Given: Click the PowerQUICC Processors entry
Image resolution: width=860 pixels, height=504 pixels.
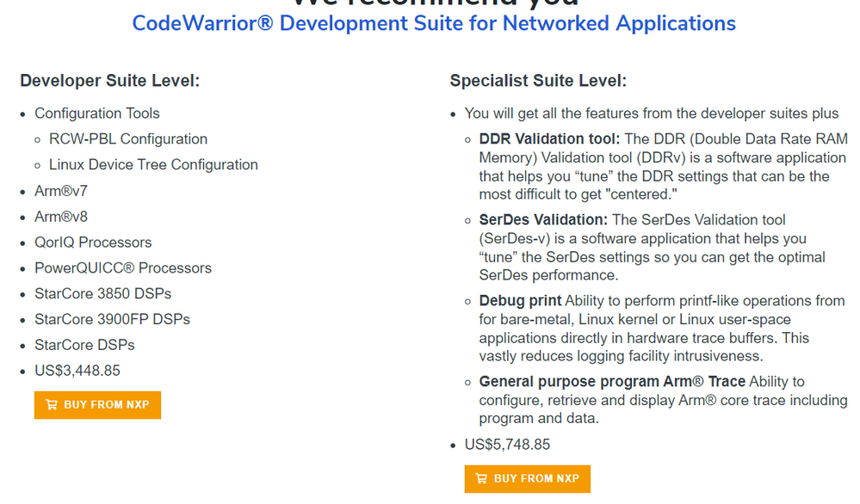Looking at the screenshot, I should point(122,267).
